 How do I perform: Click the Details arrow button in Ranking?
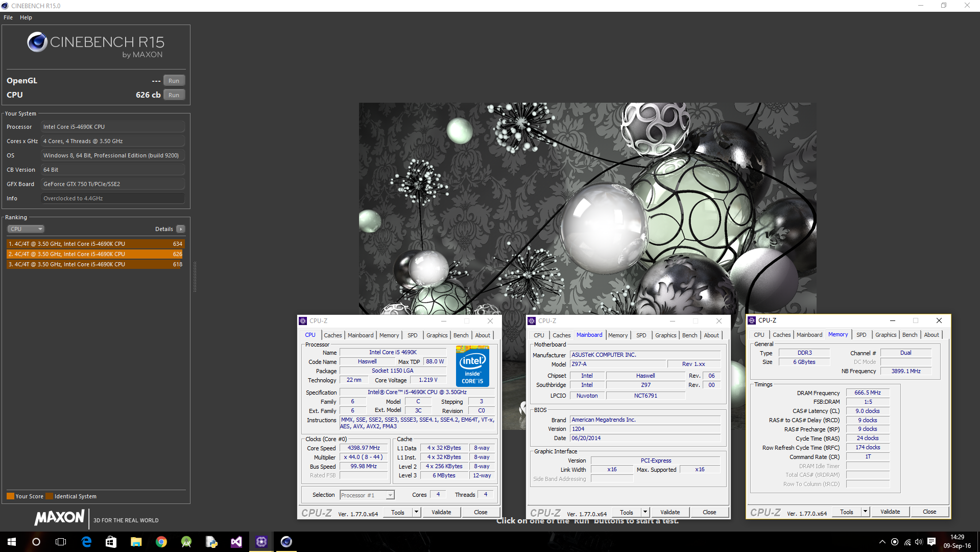coord(180,229)
